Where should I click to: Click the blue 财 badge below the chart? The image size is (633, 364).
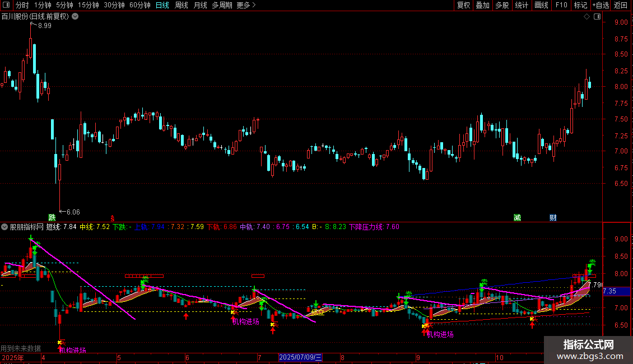coord(553,217)
